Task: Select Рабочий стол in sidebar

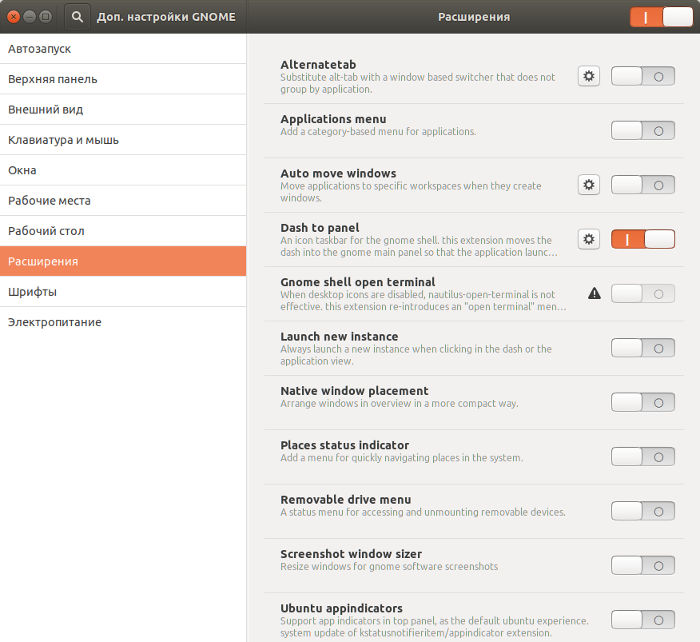Action: [123, 231]
